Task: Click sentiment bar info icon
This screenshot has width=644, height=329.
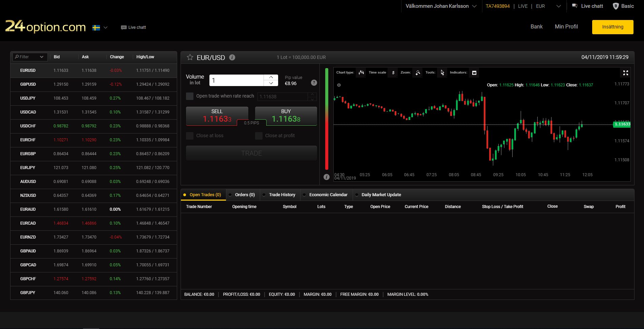Action: coord(327,177)
